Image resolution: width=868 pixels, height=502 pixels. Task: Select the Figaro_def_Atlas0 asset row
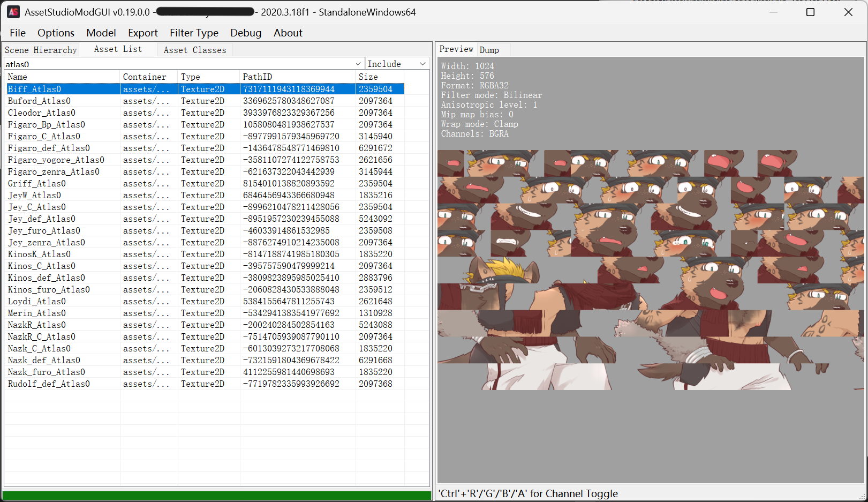pos(205,148)
